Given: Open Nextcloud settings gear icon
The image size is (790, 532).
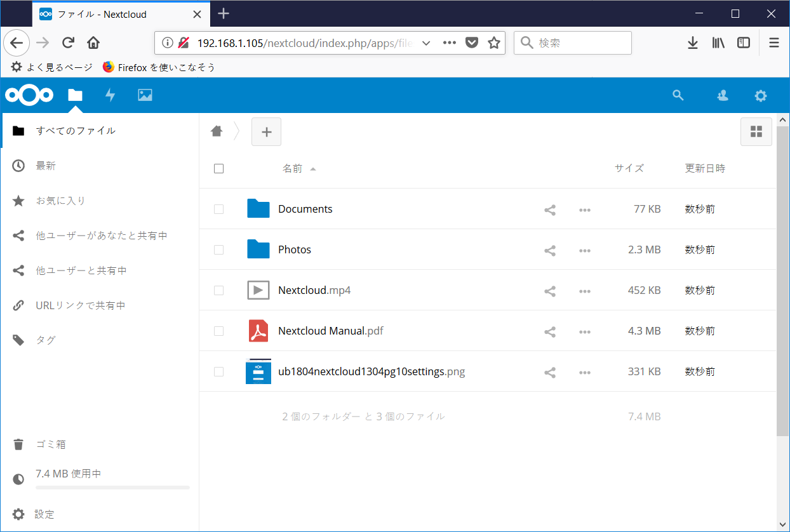Looking at the screenshot, I should (x=760, y=95).
